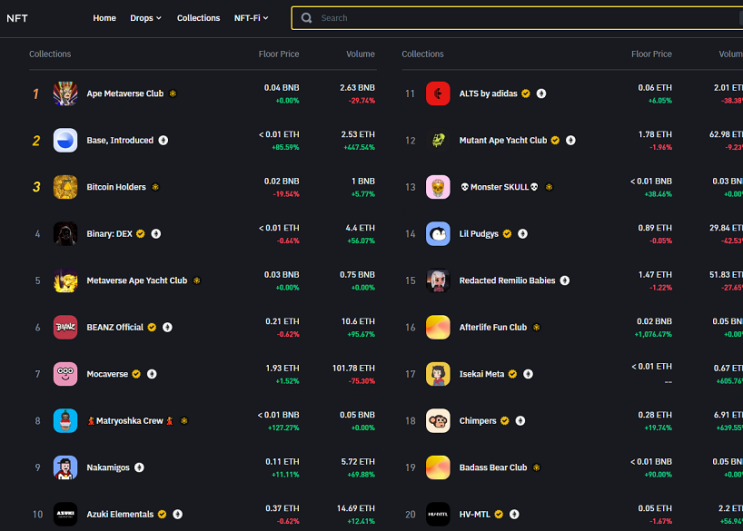This screenshot has width=743, height=531.
Task: Click the Lil Pudgys penguin avatar
Action: 438,234
